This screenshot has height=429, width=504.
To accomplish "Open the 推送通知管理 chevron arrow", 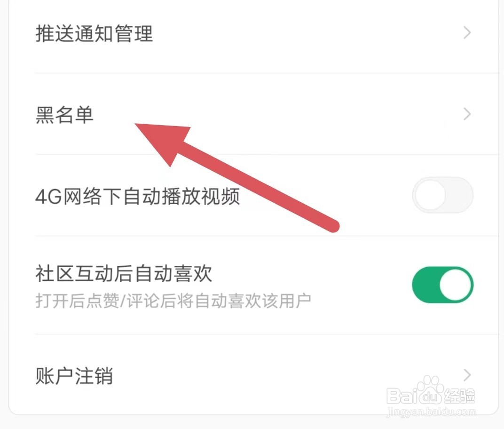I will click(x=467, y=33).
